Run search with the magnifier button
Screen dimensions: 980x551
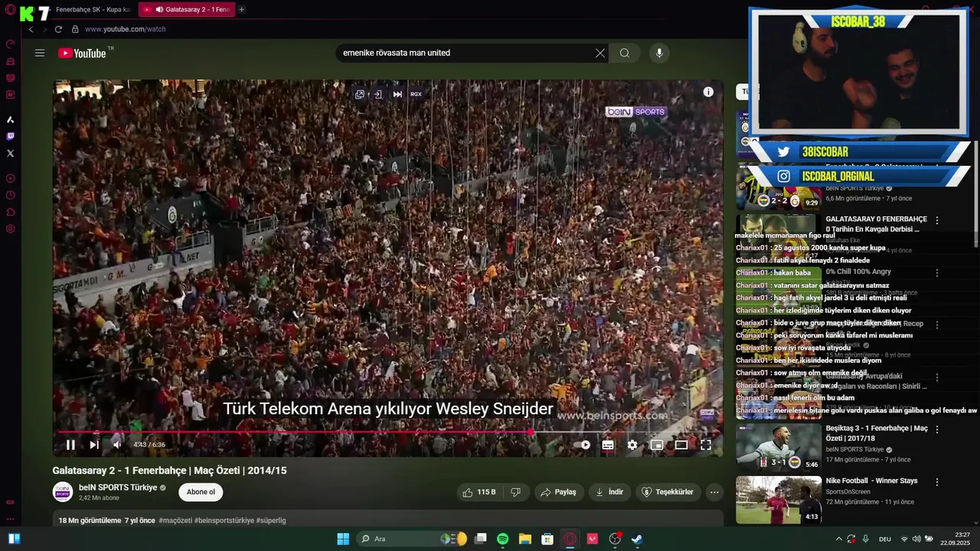[x=625, y=53]
